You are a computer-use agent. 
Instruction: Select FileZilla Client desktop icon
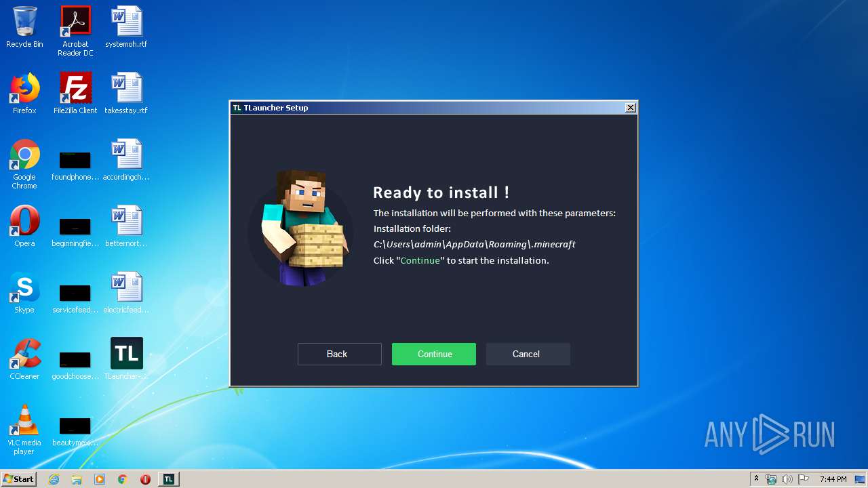coord(75,94)
